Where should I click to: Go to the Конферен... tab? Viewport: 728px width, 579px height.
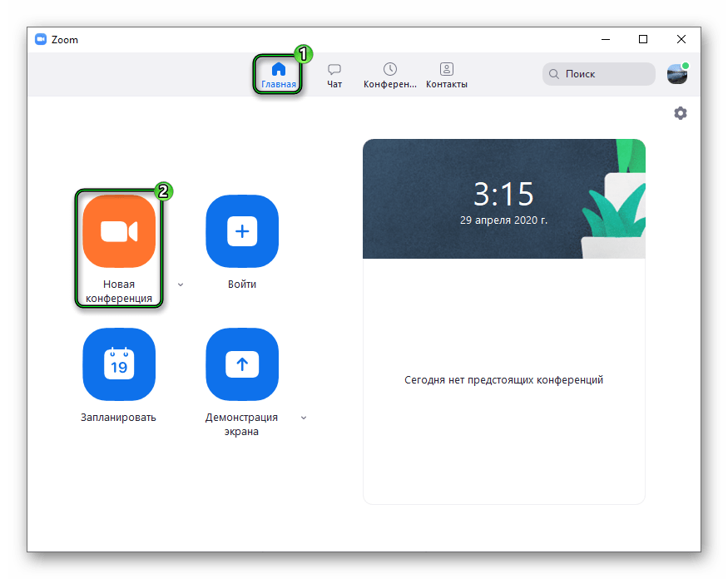click(389, 75)
